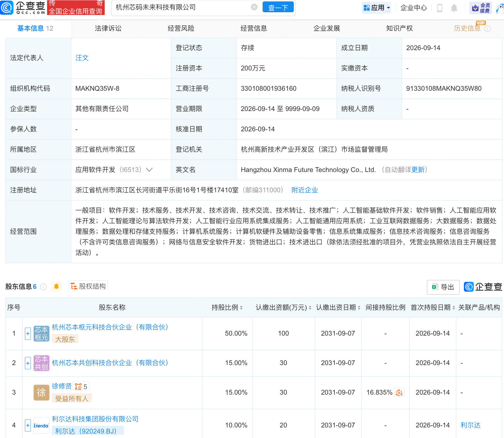Expand the 杭州芯本枢元科技合伙企业 shareholder row

(28, 333)
